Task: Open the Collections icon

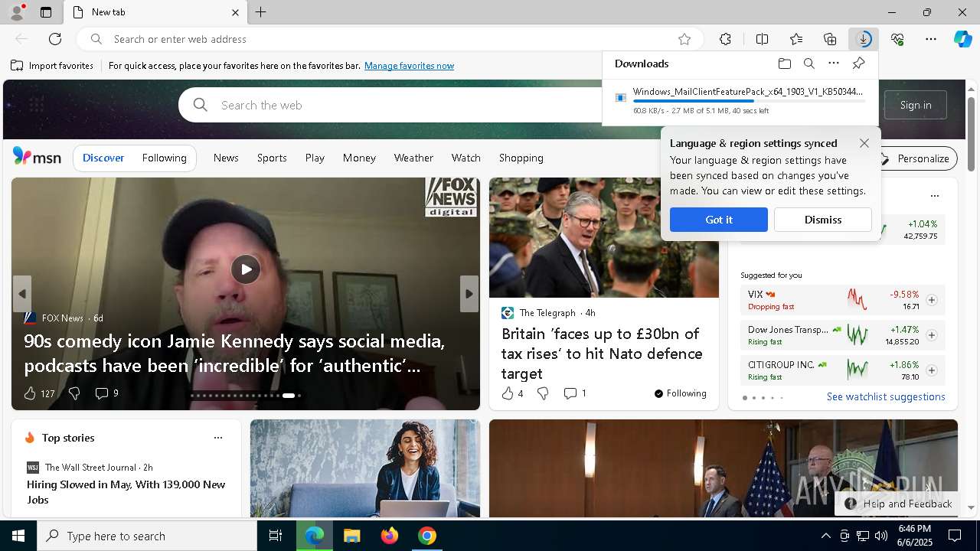Action: (830, 39)
